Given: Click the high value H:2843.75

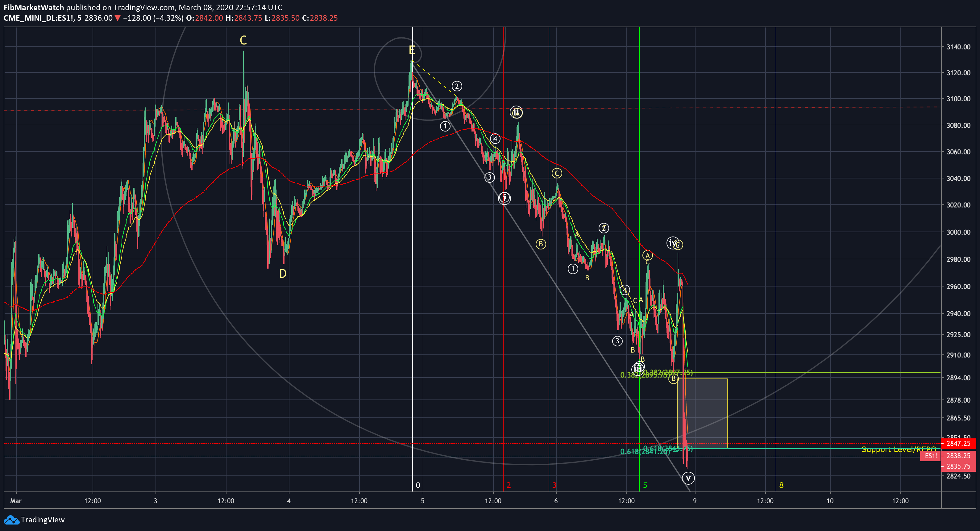Looking at the screenshot, I should 244,18.
